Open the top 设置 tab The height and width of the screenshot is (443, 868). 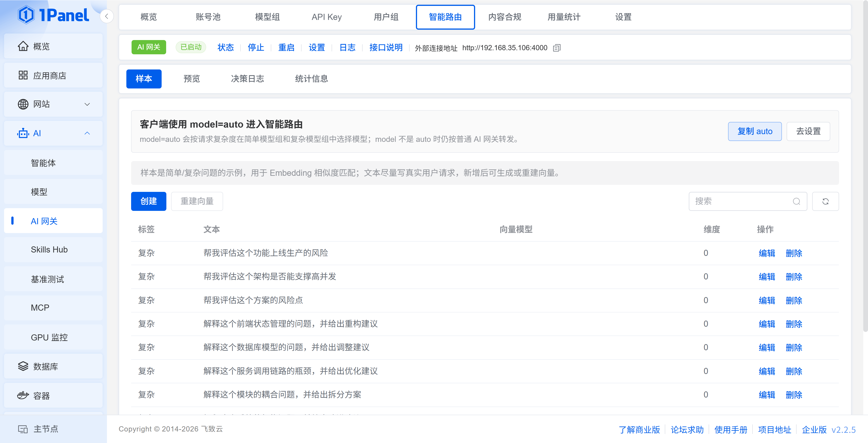(623, 17)
